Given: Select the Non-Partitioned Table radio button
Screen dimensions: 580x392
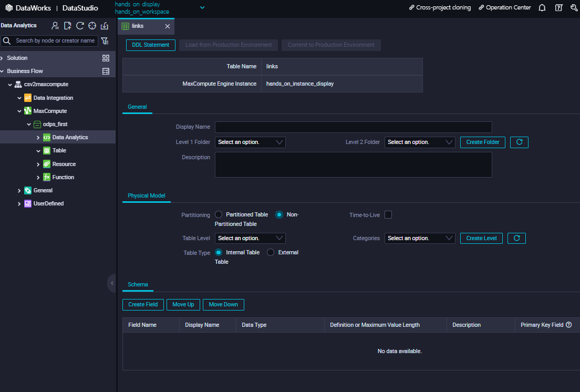Looking at the screenshot, I should tap(279, 214).
